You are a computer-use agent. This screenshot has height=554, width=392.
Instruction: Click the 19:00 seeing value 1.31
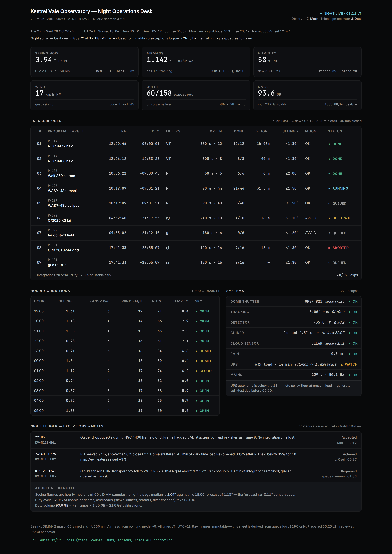(70, 311)
